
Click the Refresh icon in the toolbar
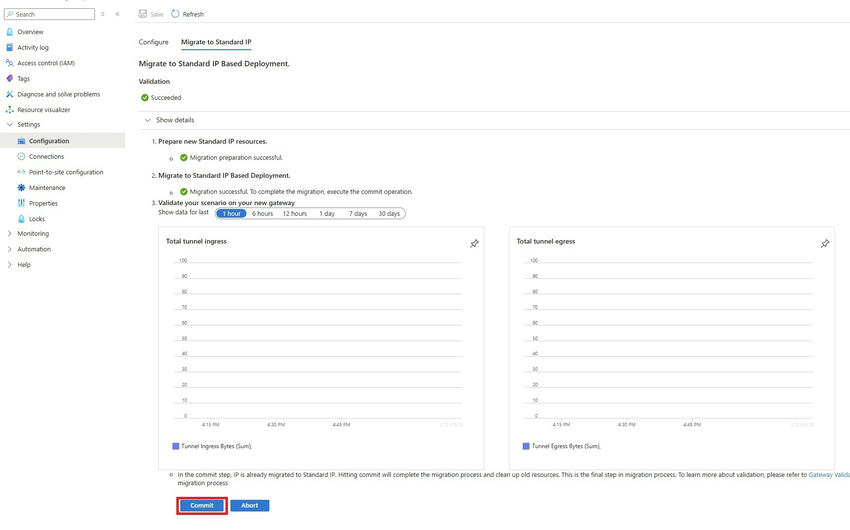tap(175, 14)
